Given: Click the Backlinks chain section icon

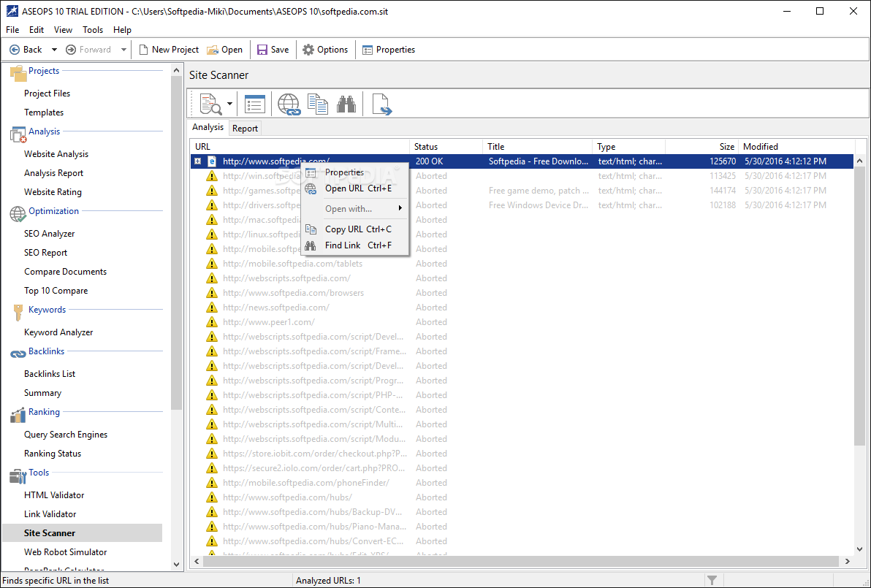Looking at the screenshot, I should [x=18, y=354].
